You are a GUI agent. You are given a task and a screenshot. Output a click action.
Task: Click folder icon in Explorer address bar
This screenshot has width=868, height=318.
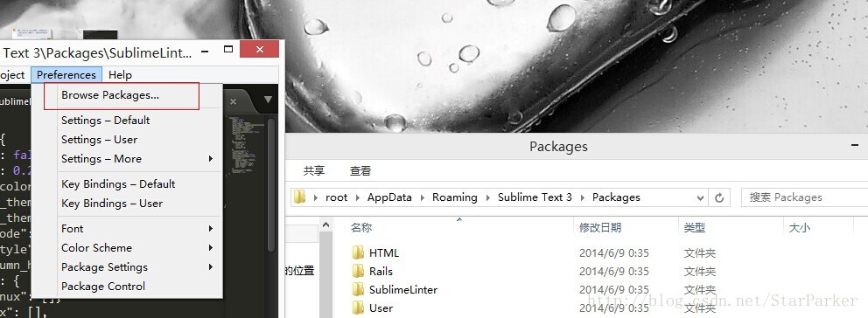pyautogui.click(x=300, y=197)
